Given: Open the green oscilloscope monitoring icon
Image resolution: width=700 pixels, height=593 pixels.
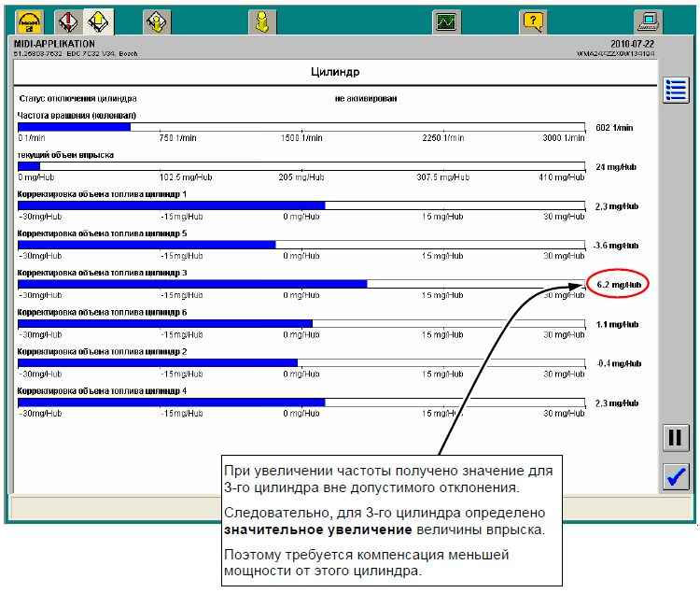Looking at the screenshot, I should point(446,21).
